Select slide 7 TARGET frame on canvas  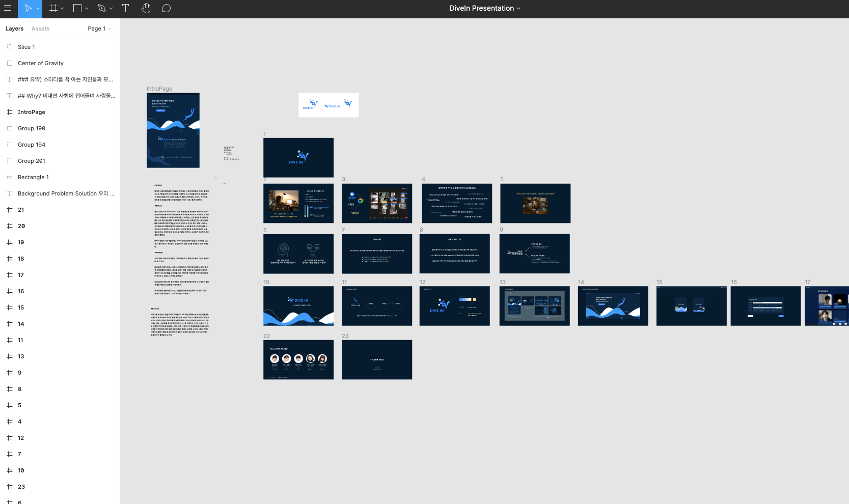click(377, 254)
